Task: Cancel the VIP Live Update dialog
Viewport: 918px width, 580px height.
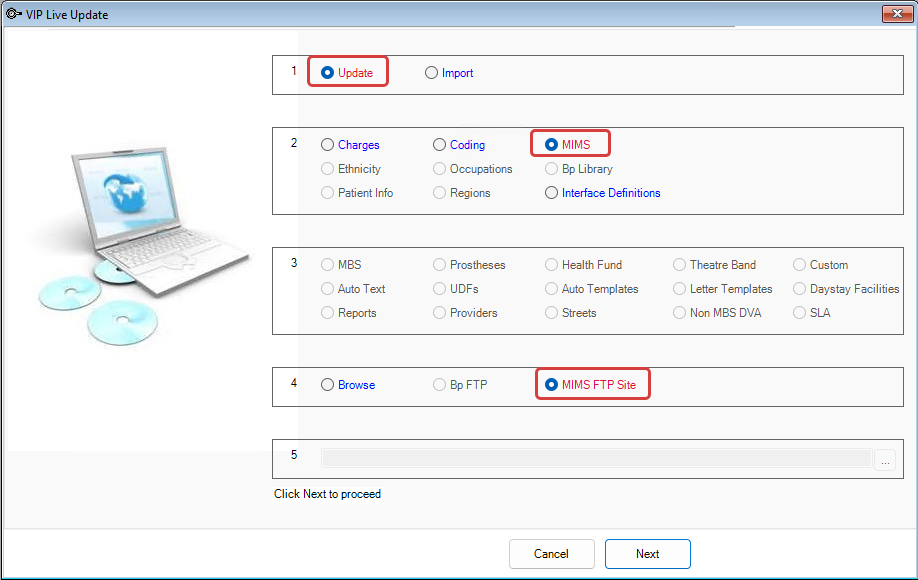Action: tap(552, 554)
